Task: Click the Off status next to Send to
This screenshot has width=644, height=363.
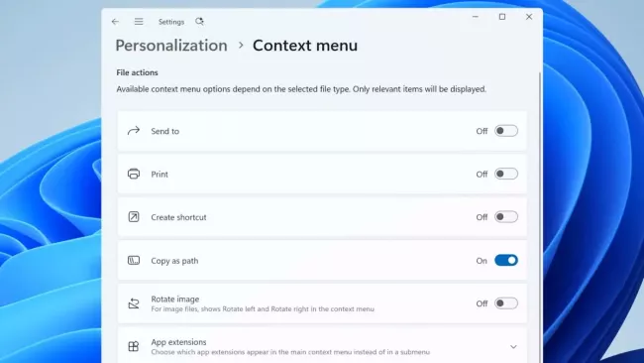Action: (x=482, y=131)
